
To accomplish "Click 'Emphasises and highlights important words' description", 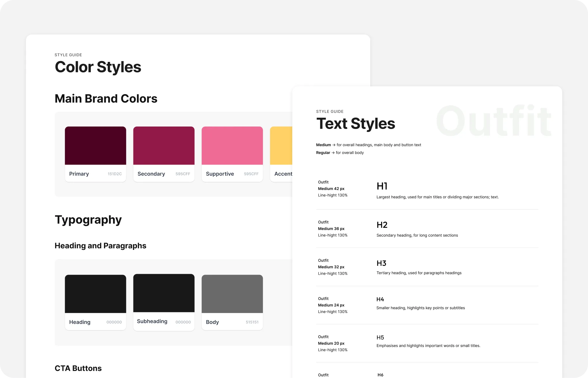I will coord(428,346).
